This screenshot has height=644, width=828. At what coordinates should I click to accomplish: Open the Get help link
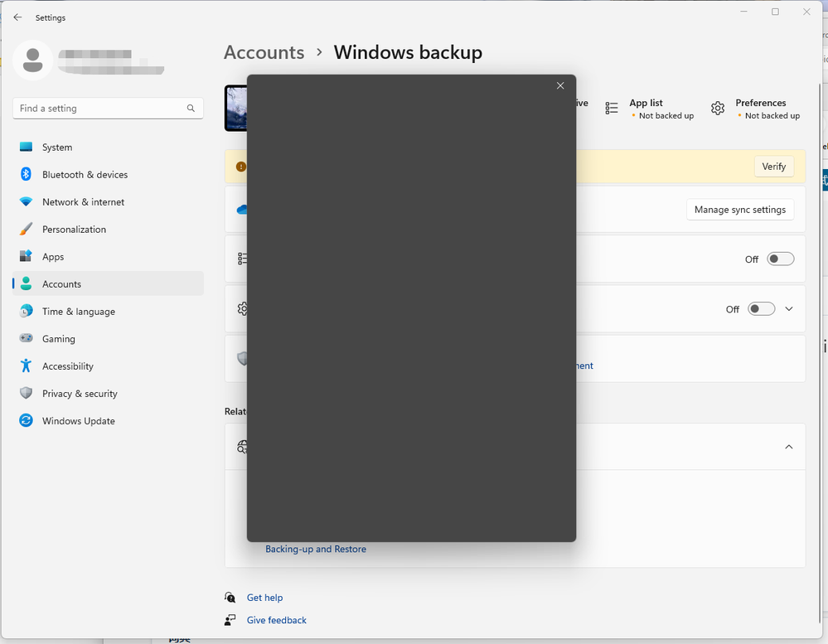(264, 598)
